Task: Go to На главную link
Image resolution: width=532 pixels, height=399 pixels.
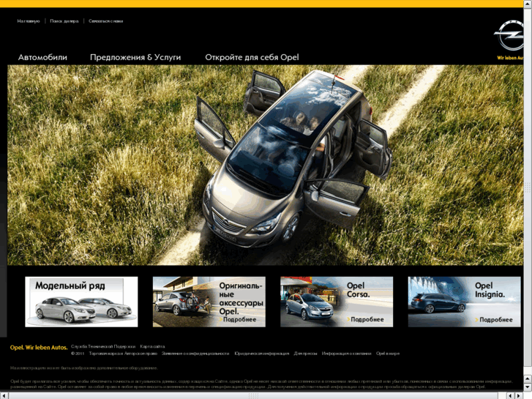Action: coord(29,21)
